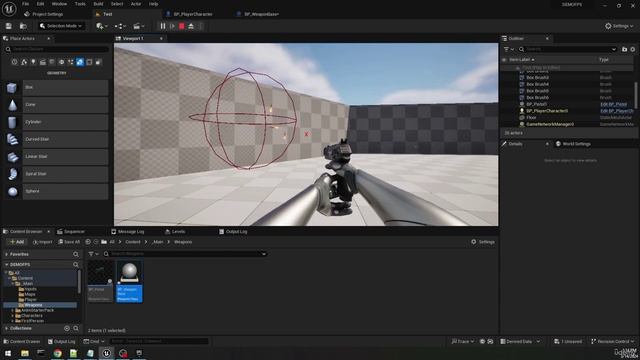Viewport: 640px width, 360px height.
Task: Click the Outliner search field
Action: click(567, 49)
